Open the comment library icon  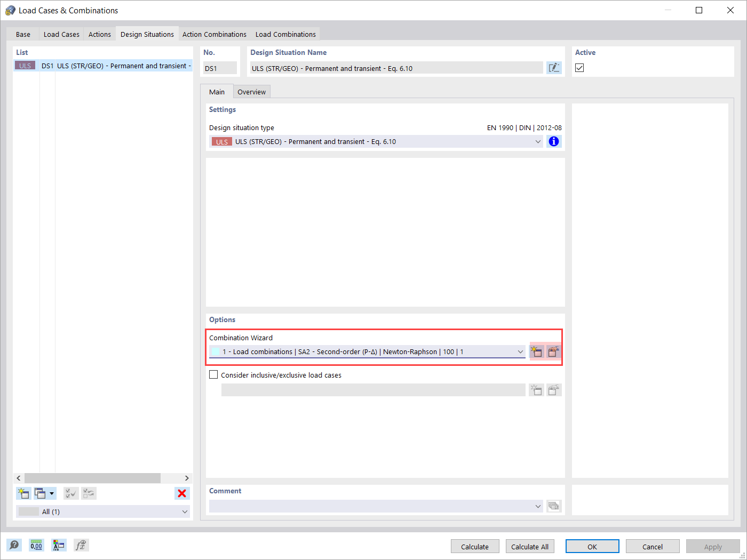(x=554, y=506)
